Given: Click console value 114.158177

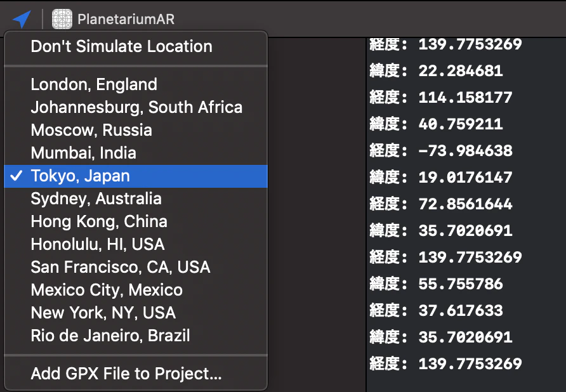Looking at the screenshot, I should coord(465,98).
